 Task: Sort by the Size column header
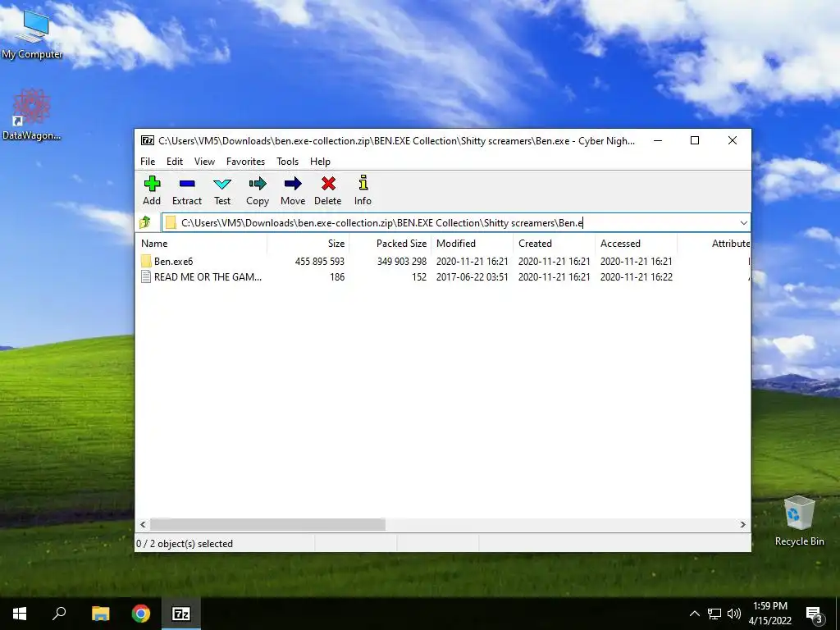click(308, 243)
